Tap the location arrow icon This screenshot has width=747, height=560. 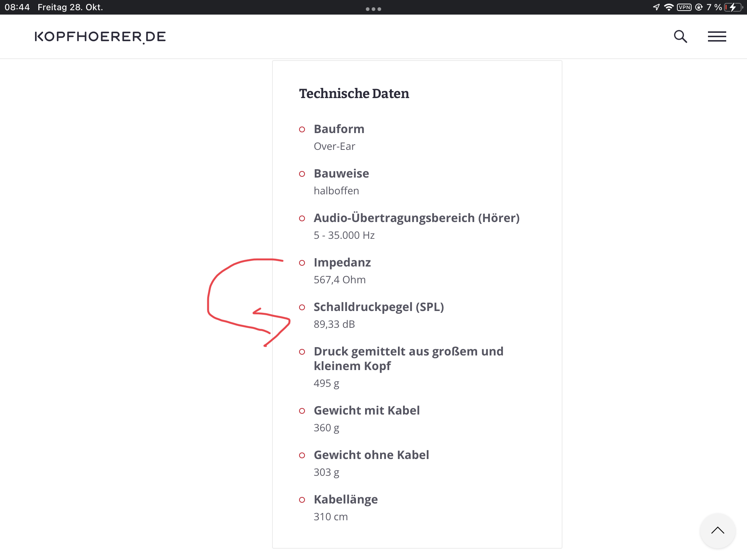pos(656,7)
